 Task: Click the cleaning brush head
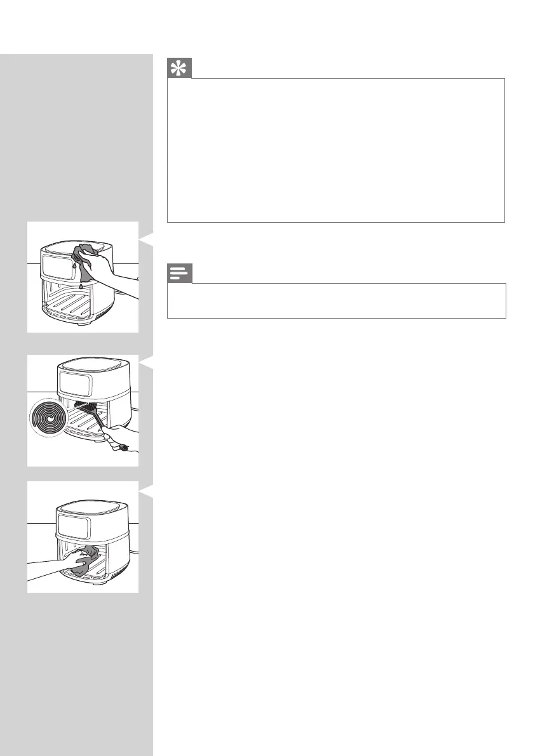(85, 408)
